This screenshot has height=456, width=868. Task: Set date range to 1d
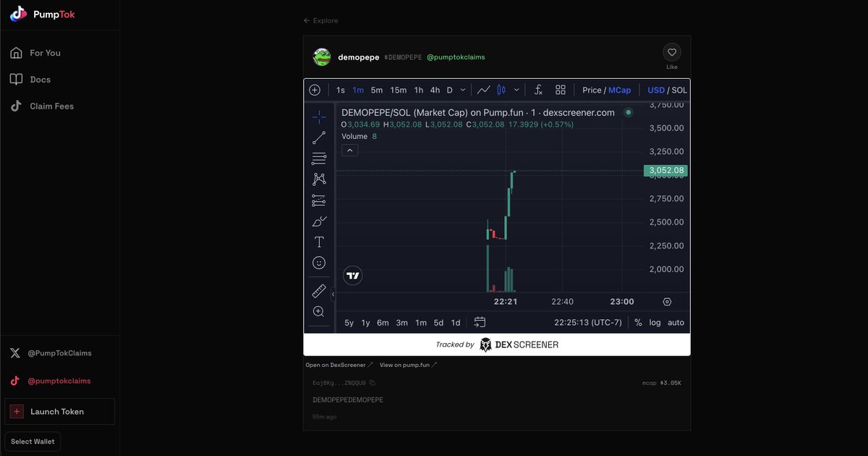tap(456, 323)
